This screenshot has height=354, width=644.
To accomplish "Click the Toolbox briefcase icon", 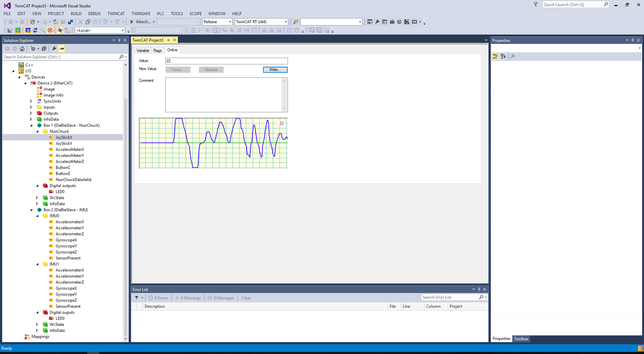I will pyautogui.click(x=392, y=22).
